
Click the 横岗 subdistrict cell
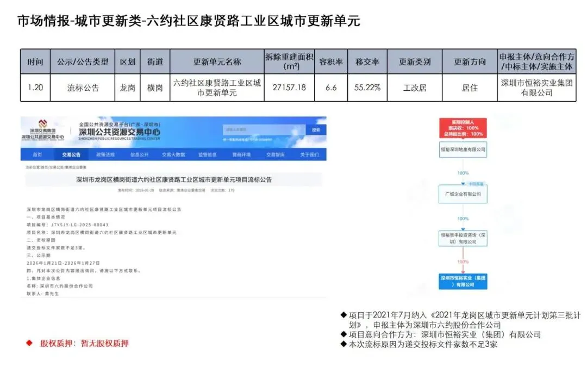pos(155,88)
